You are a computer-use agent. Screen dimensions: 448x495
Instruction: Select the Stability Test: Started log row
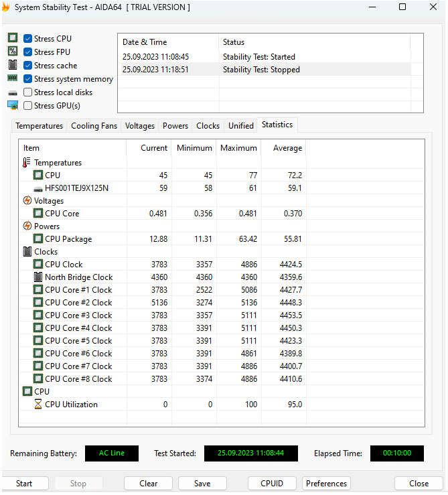pyautogui.click(x=265, y=57)
